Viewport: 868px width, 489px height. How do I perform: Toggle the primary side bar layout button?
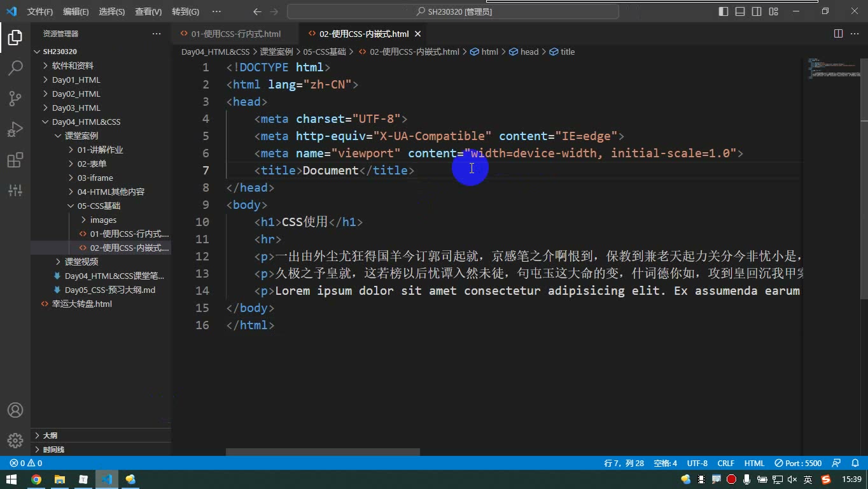click(724, 11)
